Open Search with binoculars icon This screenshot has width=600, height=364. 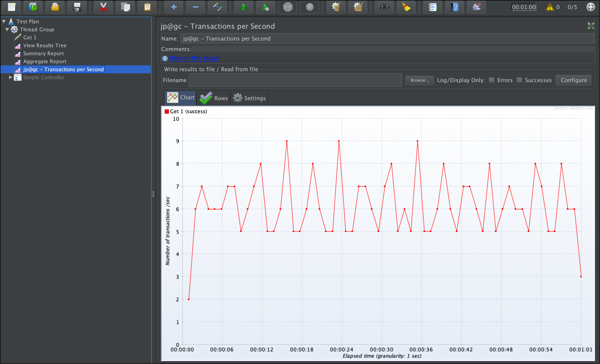tap(384, 7)
